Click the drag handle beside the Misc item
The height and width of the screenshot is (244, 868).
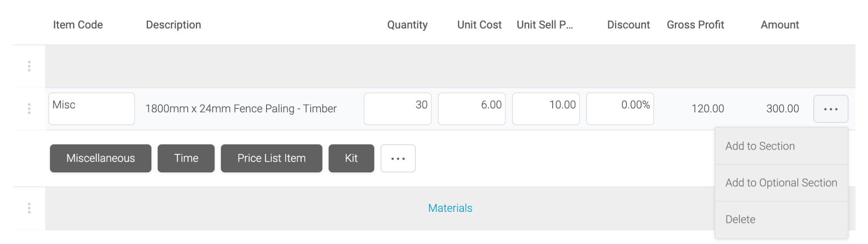[29, 109]
